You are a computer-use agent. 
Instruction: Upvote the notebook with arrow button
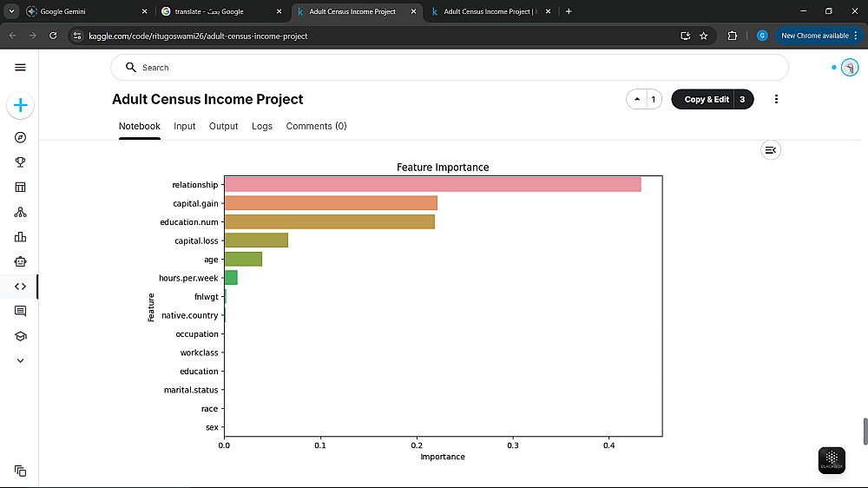638,100
